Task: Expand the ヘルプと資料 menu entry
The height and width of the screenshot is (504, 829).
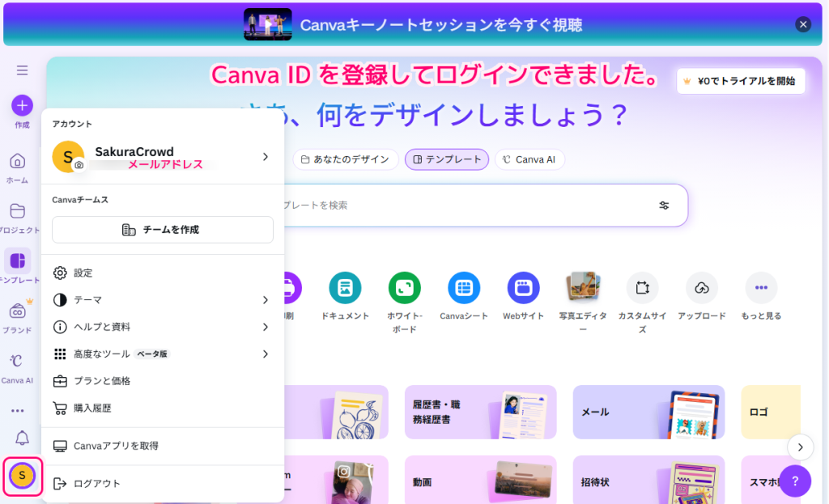Action: click(x=162, y=327)
